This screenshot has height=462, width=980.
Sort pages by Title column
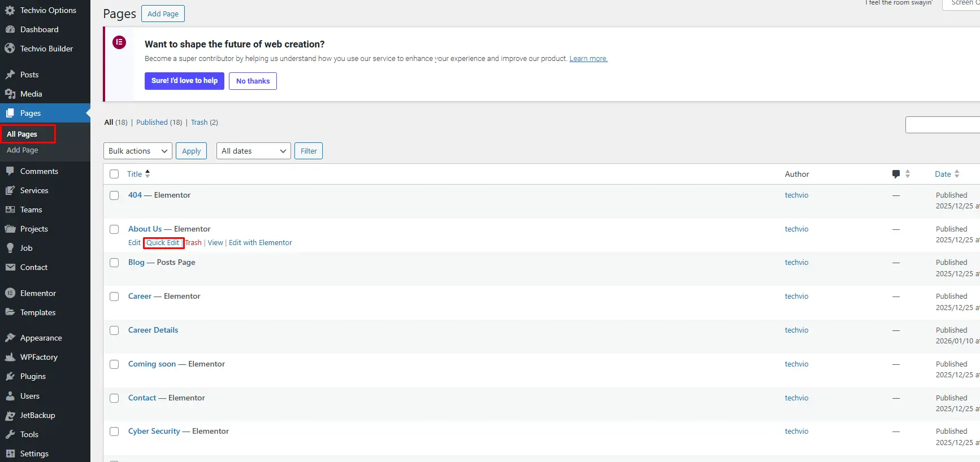138,174
